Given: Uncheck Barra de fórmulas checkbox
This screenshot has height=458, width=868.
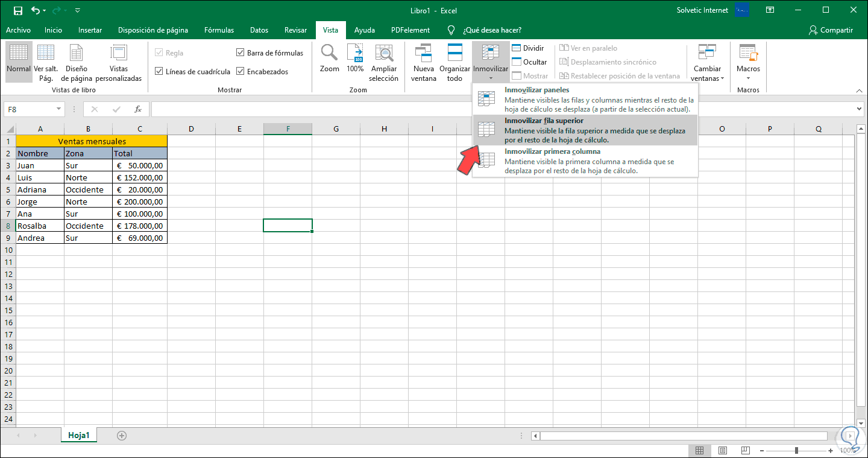Looking at the screenshot, I should coord(241,53).
